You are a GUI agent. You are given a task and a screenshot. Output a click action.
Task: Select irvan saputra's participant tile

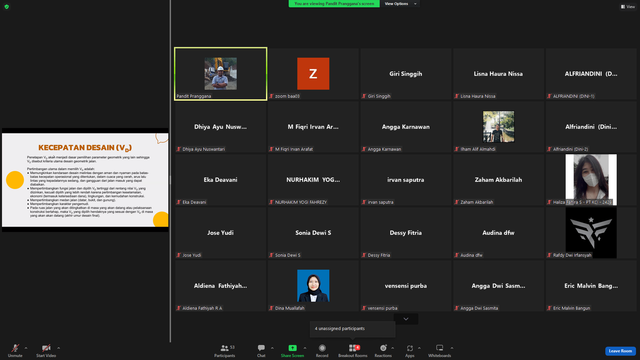[x=406, y=180]
